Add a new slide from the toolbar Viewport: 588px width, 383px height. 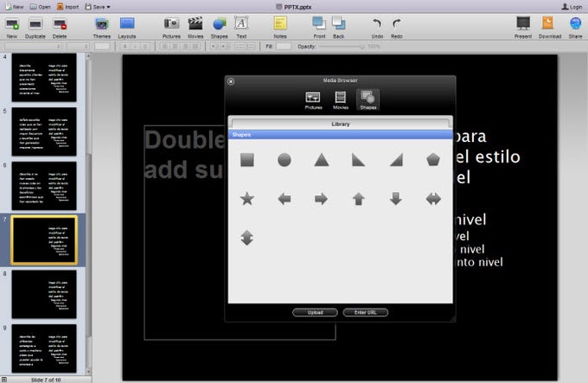coord(12,28)
